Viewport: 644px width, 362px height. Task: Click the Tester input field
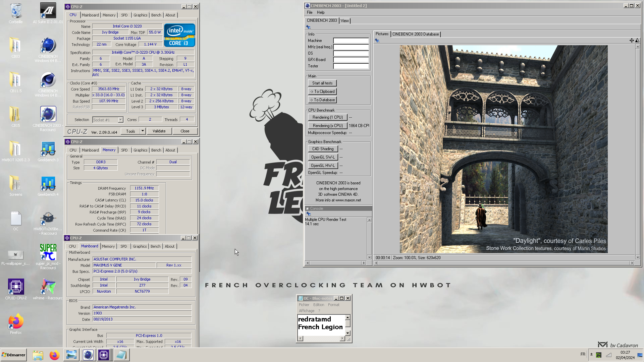point(351,66)
